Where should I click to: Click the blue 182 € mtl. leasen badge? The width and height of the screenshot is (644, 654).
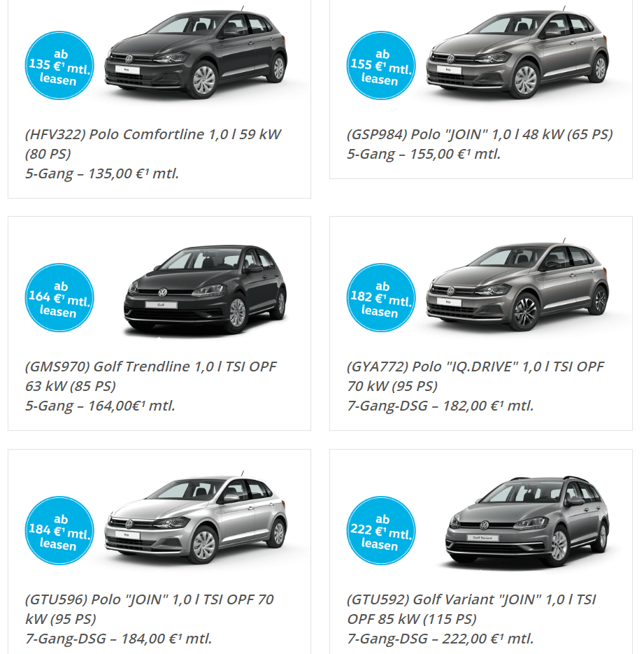coord(381,298)
